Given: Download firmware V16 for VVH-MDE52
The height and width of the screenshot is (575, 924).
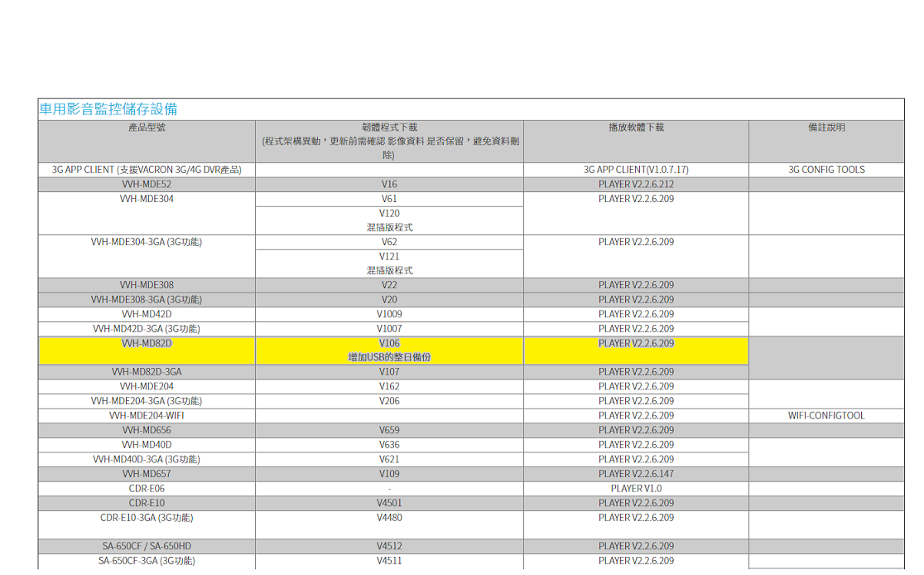Looking at the screenshot, I should [x=389, y=185].
